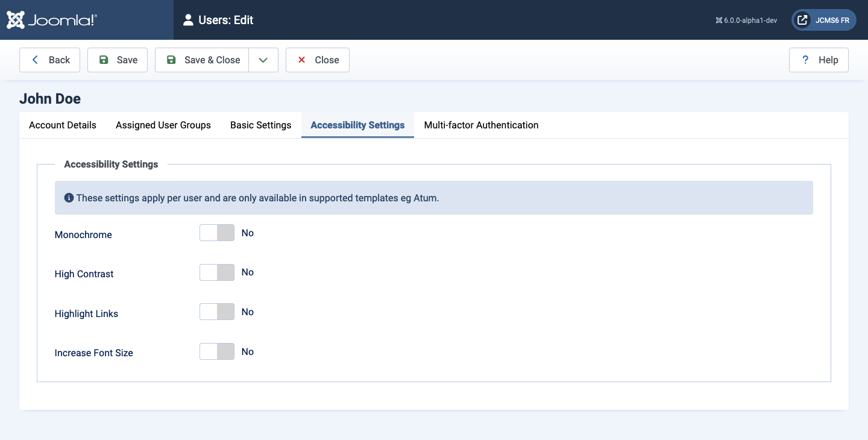This screenshot has height=440, width=868.
Task: Open the Assigned User Groups tab
Action: (x=163, y=125)
